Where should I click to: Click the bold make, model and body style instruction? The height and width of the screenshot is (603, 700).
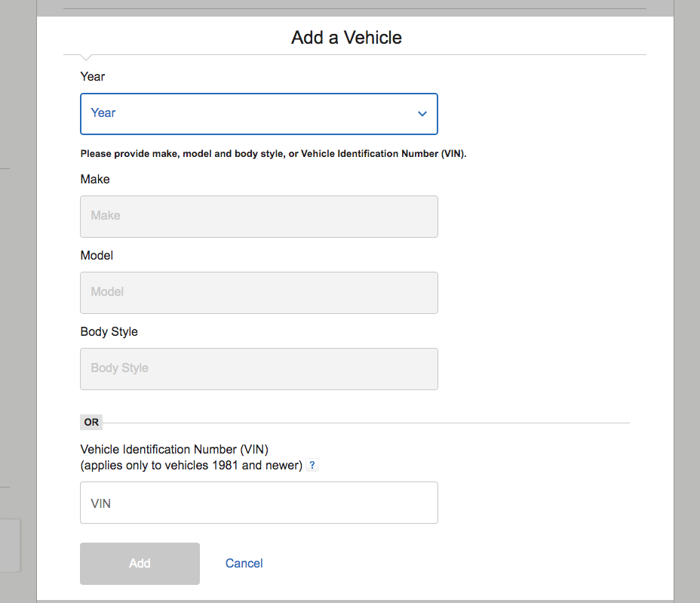[273, 154]
